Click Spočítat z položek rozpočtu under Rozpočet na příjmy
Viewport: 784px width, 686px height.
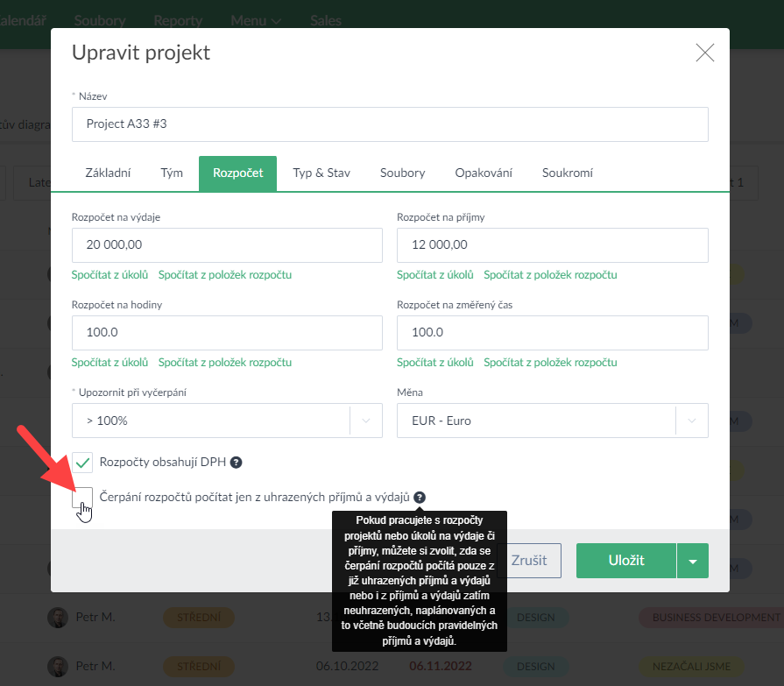point(550,275)
